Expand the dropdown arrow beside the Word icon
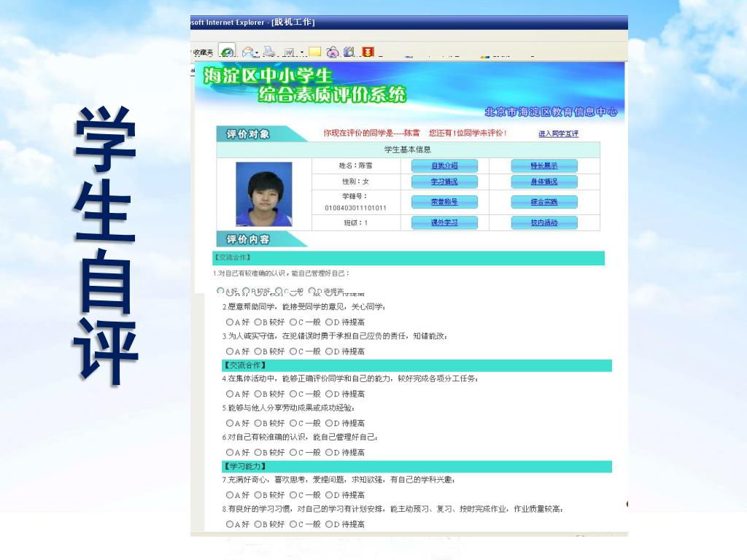Image resolution: width=747 pixels, height=560 pixels. point(301,52)
